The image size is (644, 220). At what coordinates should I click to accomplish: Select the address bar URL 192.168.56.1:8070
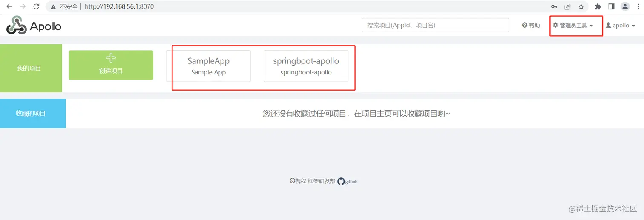pyautogui.click(x=119, y=7)
